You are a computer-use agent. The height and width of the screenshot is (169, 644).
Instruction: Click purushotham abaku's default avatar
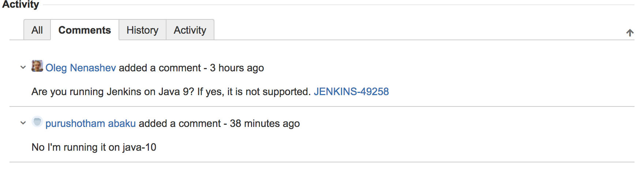point(37,122)
